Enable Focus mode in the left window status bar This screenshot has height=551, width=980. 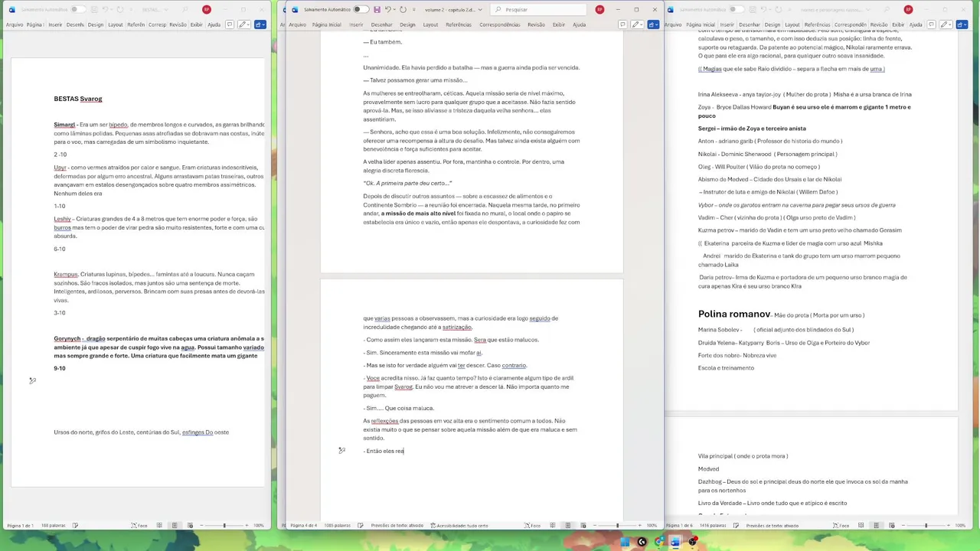139,526
